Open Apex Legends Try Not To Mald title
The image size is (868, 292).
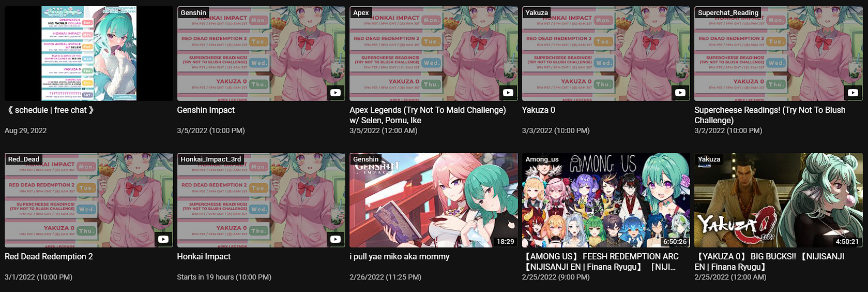point(428,115)
